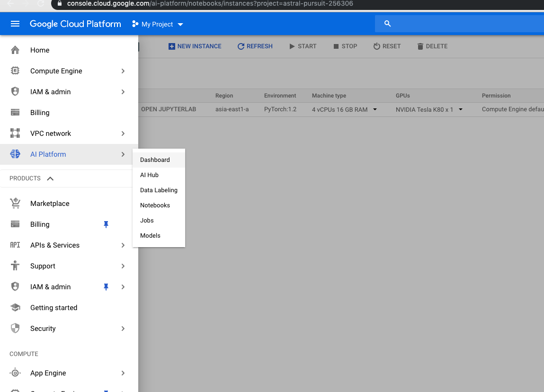Open Jobs from the AI Platform submenu
The image size is (544, 392).
pyautogui.click(x=159, y=221)
